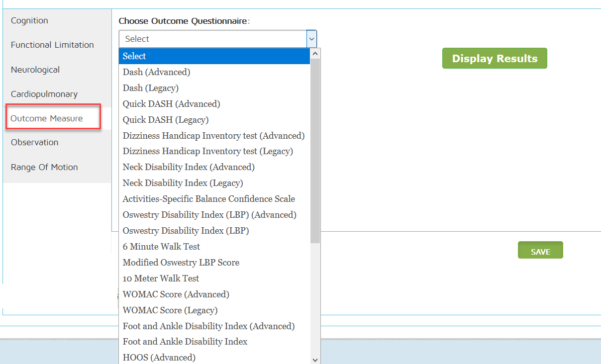Select the 6 Minute Walk Test option
601x364 pixels.
(161, 247)
